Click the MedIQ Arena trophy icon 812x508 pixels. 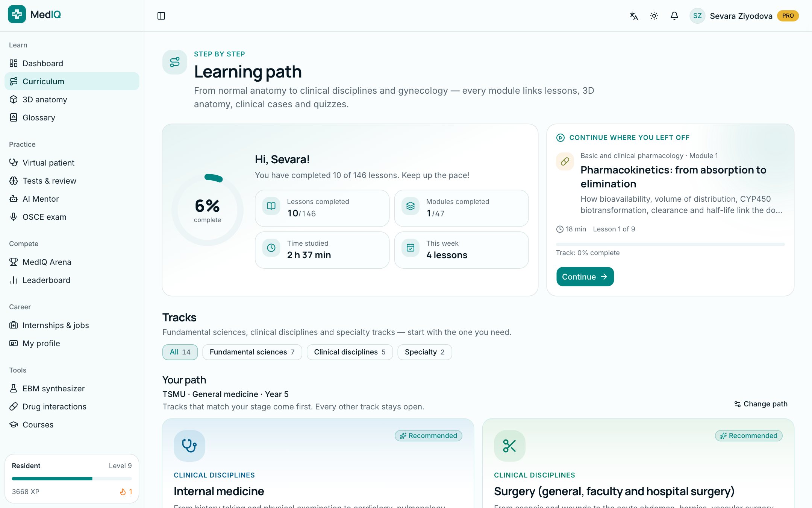coord(14,262)
